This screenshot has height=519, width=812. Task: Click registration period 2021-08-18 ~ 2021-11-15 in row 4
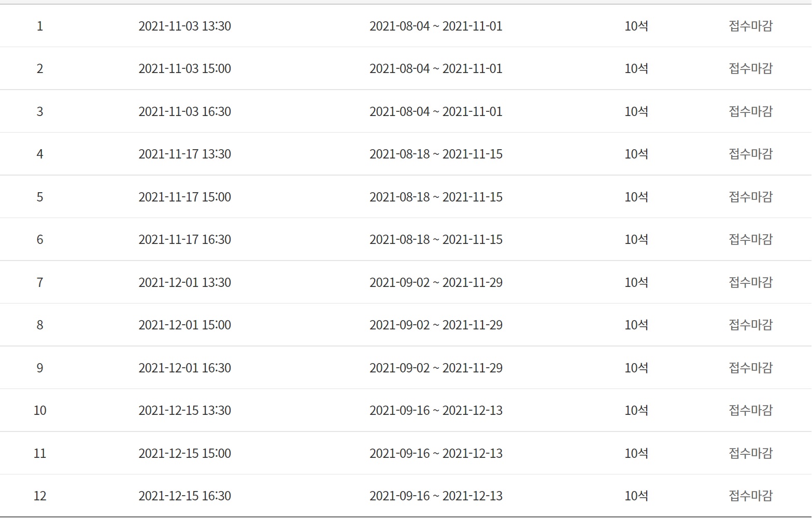[436, 154]
